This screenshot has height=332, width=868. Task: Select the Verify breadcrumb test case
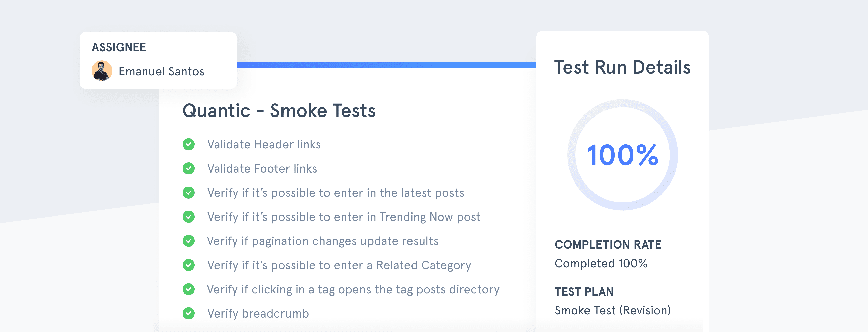258,313
